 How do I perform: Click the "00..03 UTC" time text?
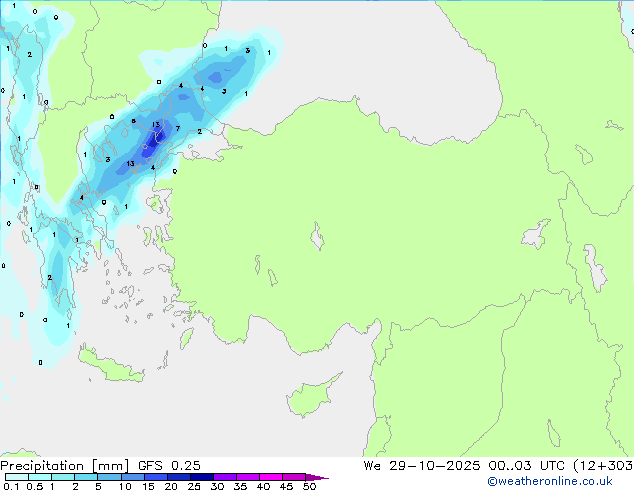click(x=526, y=466)
